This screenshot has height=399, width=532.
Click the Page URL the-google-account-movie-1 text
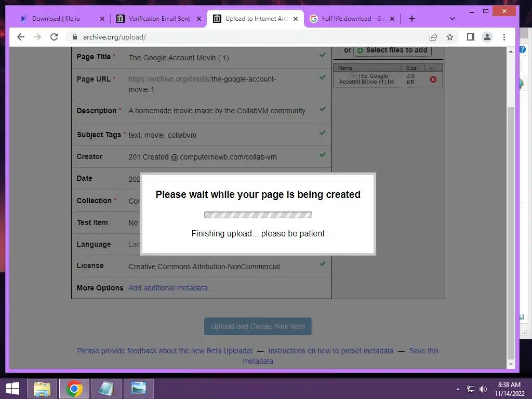click(202, 84)
